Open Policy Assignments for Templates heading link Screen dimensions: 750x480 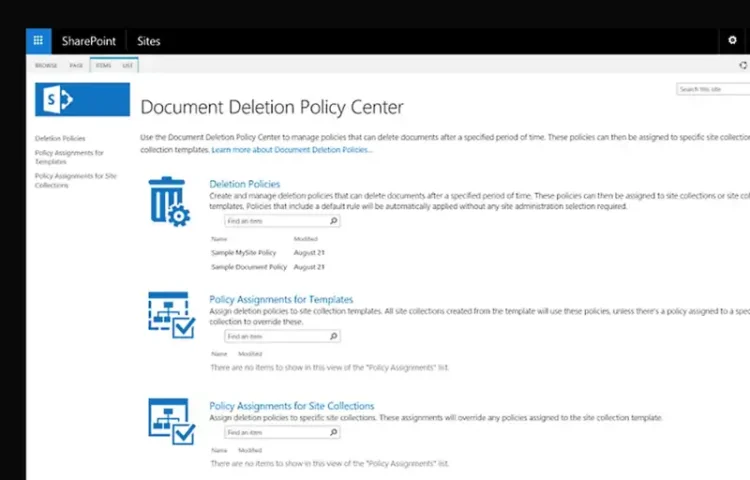click(x=281, y=299)
